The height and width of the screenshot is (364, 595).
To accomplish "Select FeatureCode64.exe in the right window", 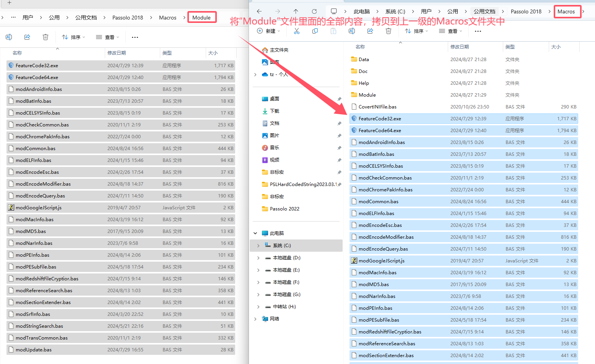I will 463,131.
